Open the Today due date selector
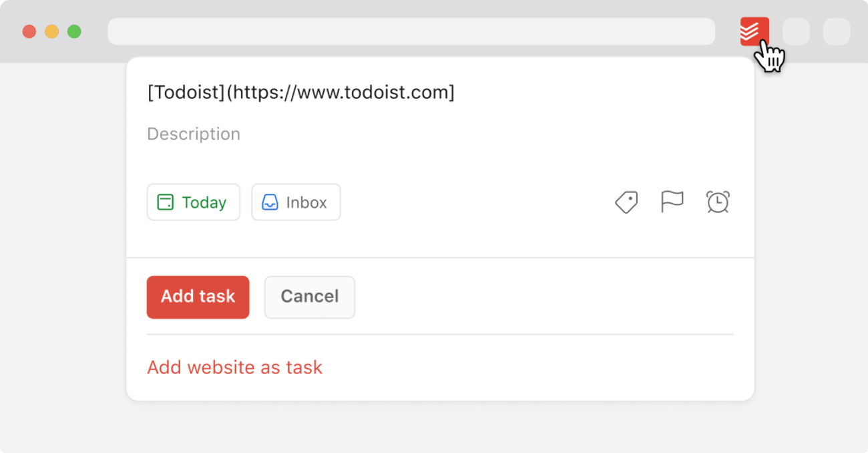The image size is (868, 453). pyautogui.click(x=194, y=202)
